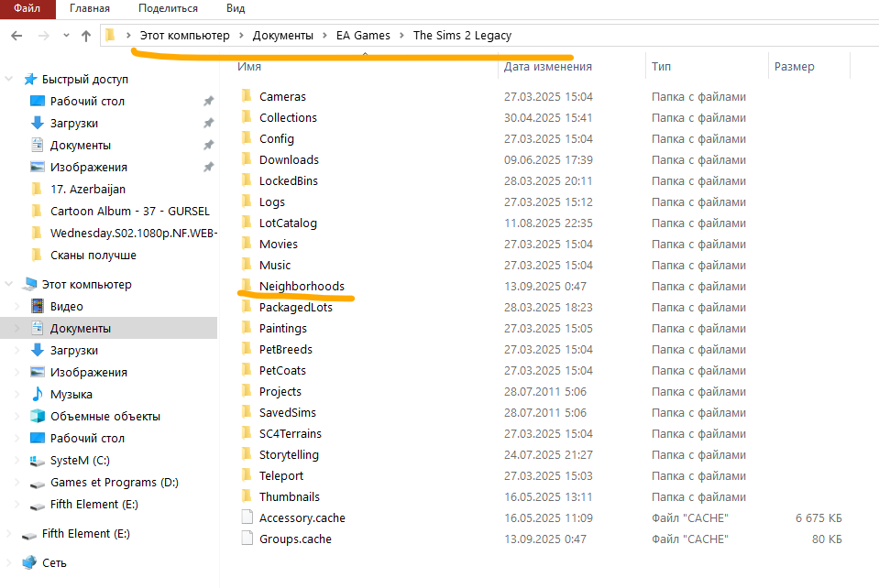
Task: Sort files by the Размер column
Action: pyautogui.click(x=794, y=66)
